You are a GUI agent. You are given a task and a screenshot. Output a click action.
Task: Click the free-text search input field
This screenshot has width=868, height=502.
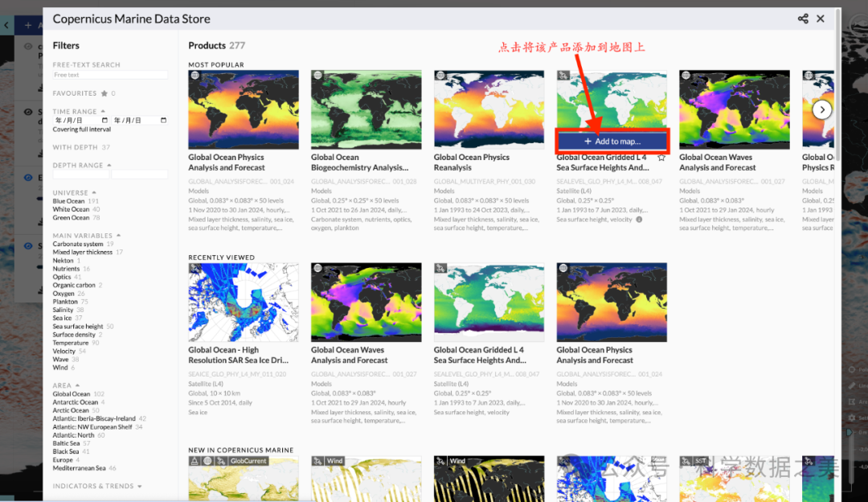[x=110, y=75]
